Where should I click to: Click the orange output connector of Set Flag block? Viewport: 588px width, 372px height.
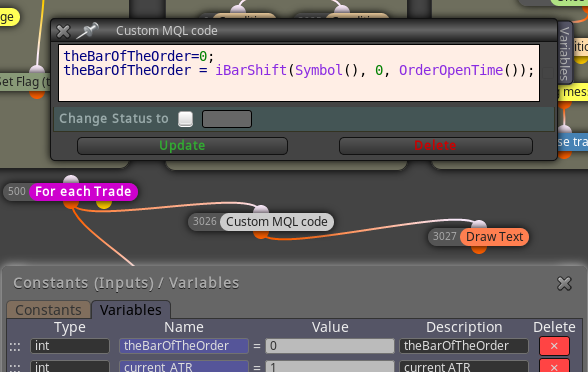[37, 94]
